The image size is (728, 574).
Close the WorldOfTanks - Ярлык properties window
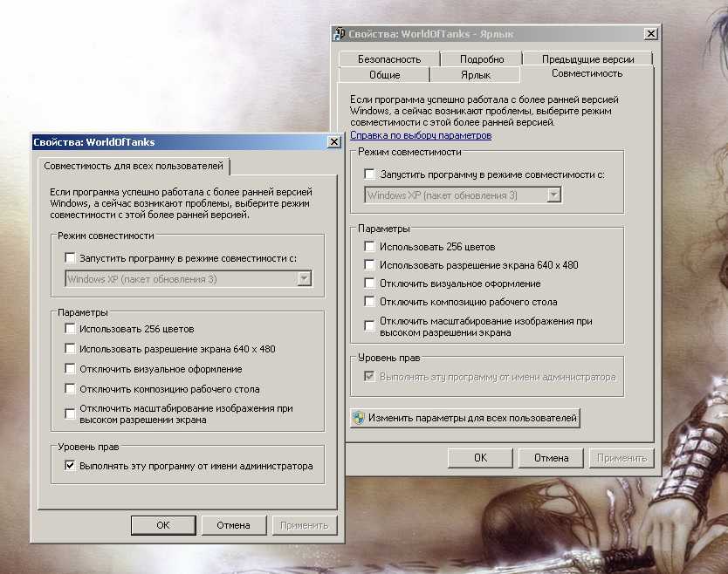coord(651,33)
